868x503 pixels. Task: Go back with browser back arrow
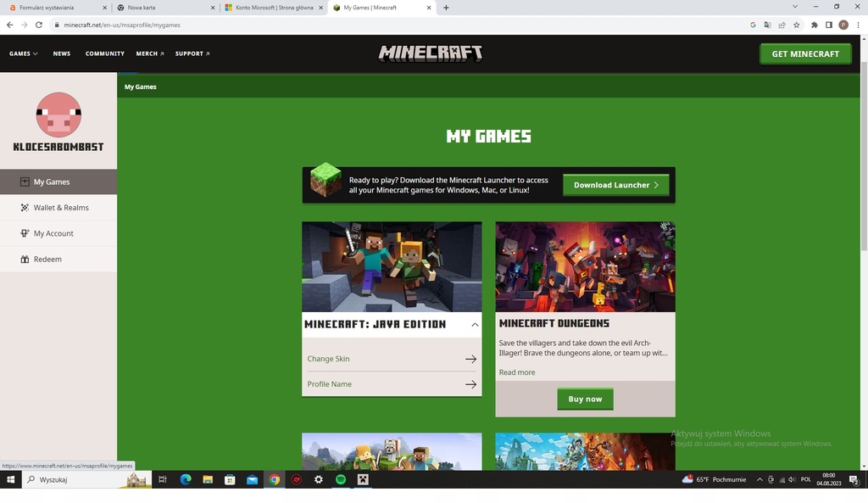click(x=10, y=25)
